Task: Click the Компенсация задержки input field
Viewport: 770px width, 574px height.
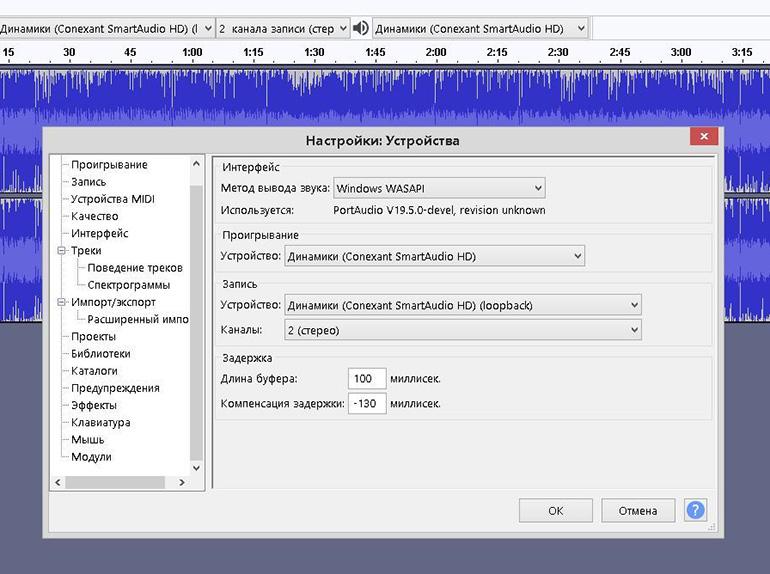Action: (x=366, y=404)
